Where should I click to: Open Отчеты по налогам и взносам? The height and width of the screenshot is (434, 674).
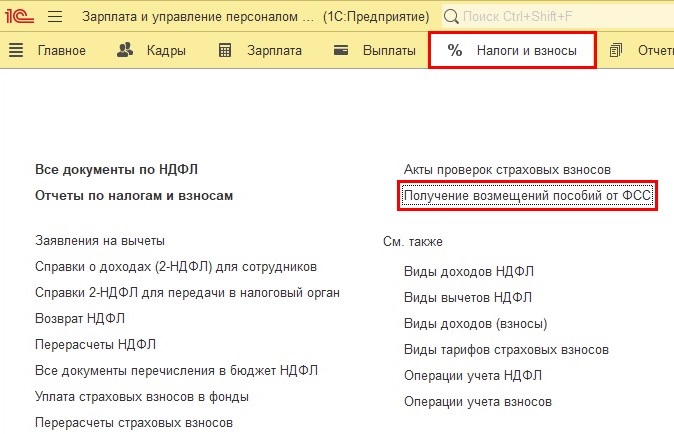pyautogui.click(x=134, y=196)
